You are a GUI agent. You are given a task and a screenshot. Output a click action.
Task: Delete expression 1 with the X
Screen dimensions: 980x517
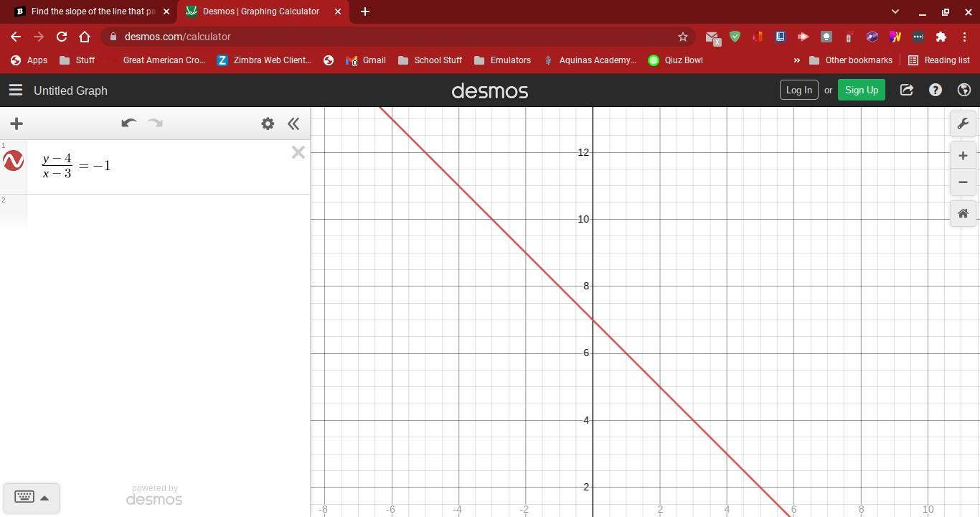(298, 152)
